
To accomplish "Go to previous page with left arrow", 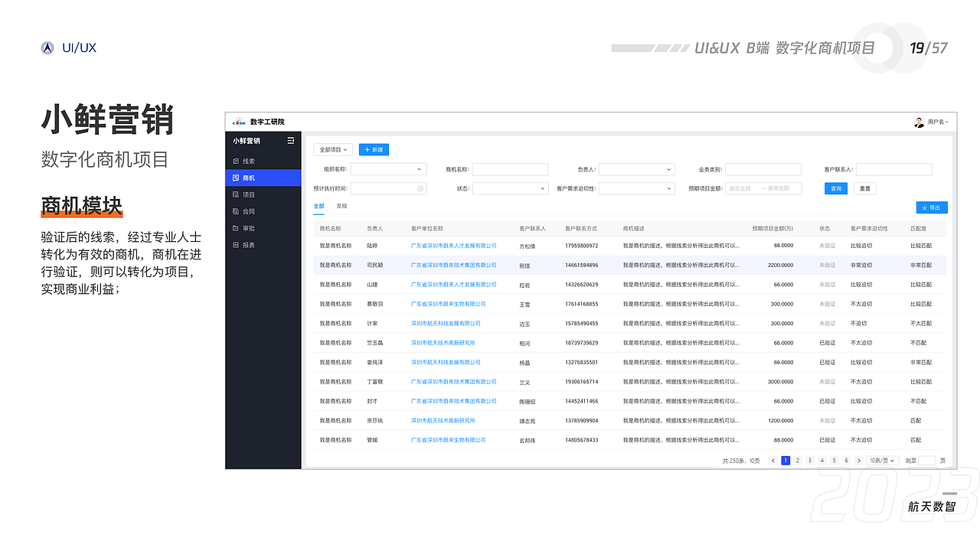I will click(773, 461).
